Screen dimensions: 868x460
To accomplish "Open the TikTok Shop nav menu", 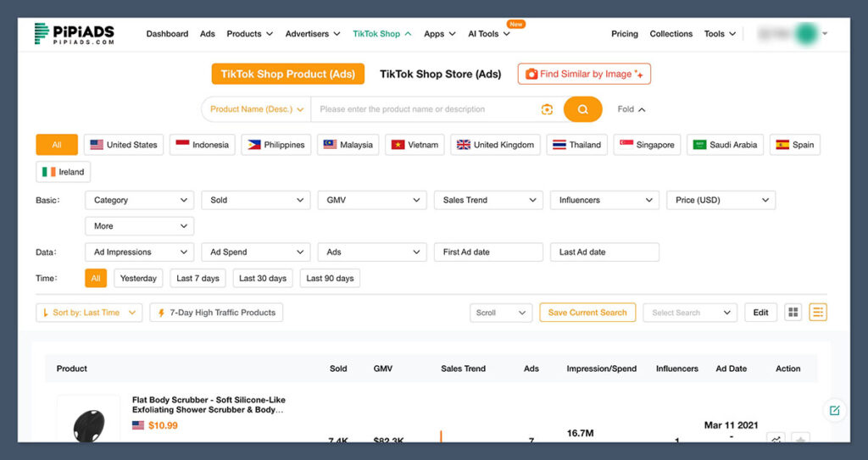I will [x=382, y=34].
